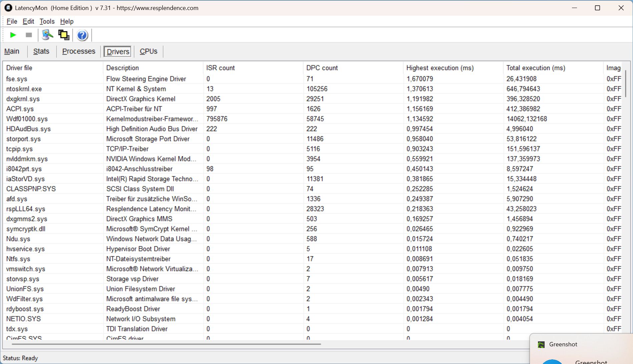Select the vmswitch.sys row
The width and height of the screenshot is (633, 364).
point(313,269)
